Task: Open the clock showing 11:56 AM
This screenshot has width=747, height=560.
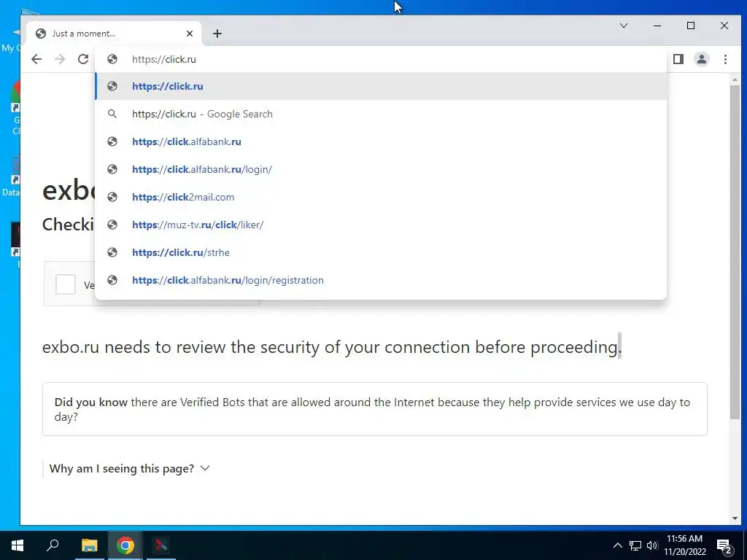Action: [x=684, y=545]
